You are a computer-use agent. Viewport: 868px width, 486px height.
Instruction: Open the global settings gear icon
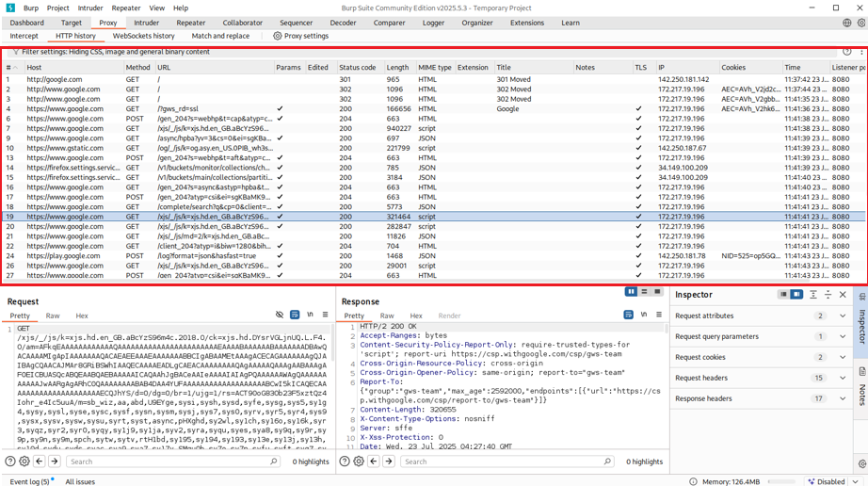860,23
